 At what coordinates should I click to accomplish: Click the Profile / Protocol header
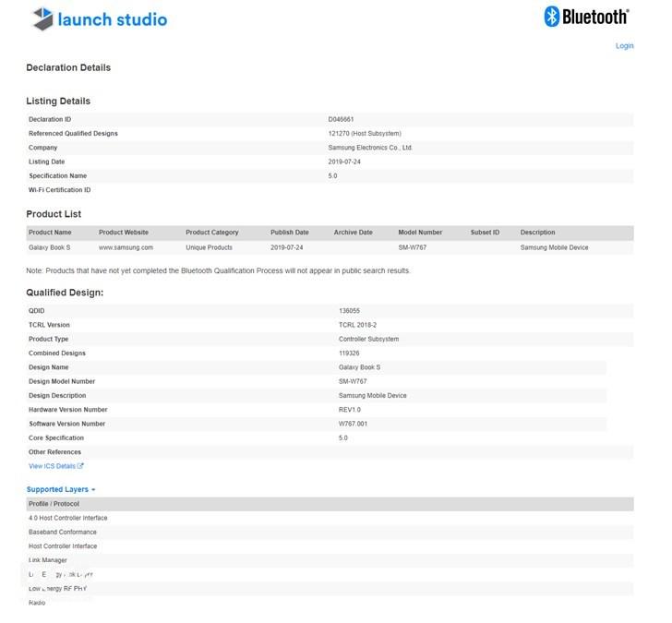[54, 504]
